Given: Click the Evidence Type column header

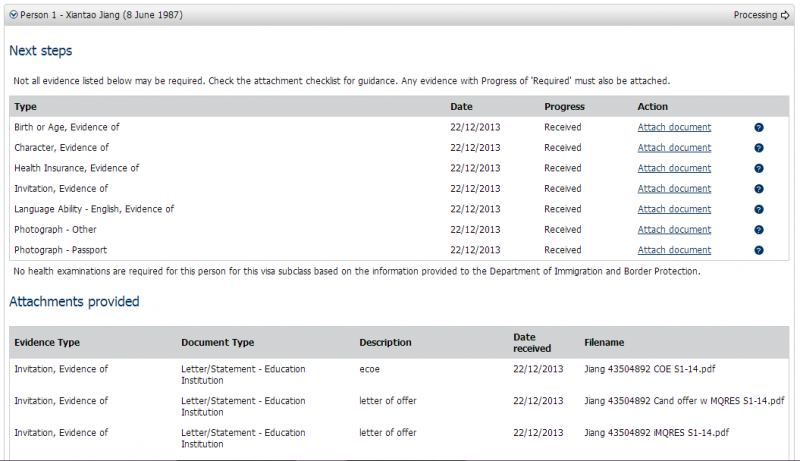Looking at the screenshot, I should click(x=47, y=342).
